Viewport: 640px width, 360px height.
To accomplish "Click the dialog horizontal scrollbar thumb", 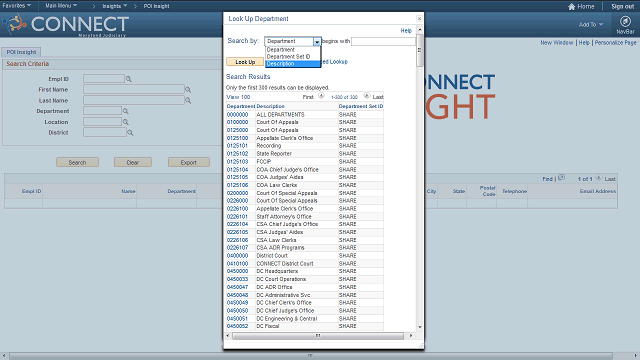I will [x=318, y=336].
